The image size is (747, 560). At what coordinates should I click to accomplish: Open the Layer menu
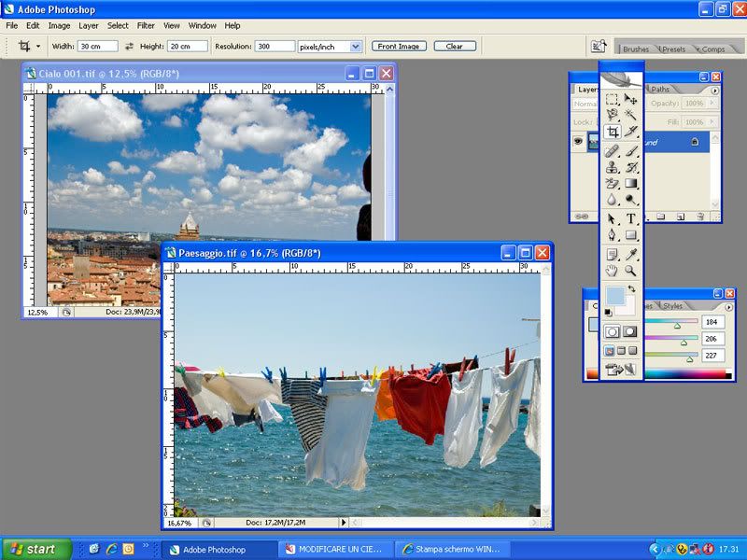pos(88,26)
